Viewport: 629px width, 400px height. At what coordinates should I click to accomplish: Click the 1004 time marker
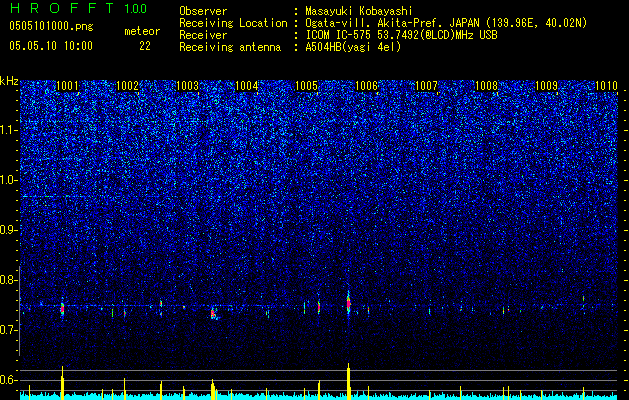(247, 86)
